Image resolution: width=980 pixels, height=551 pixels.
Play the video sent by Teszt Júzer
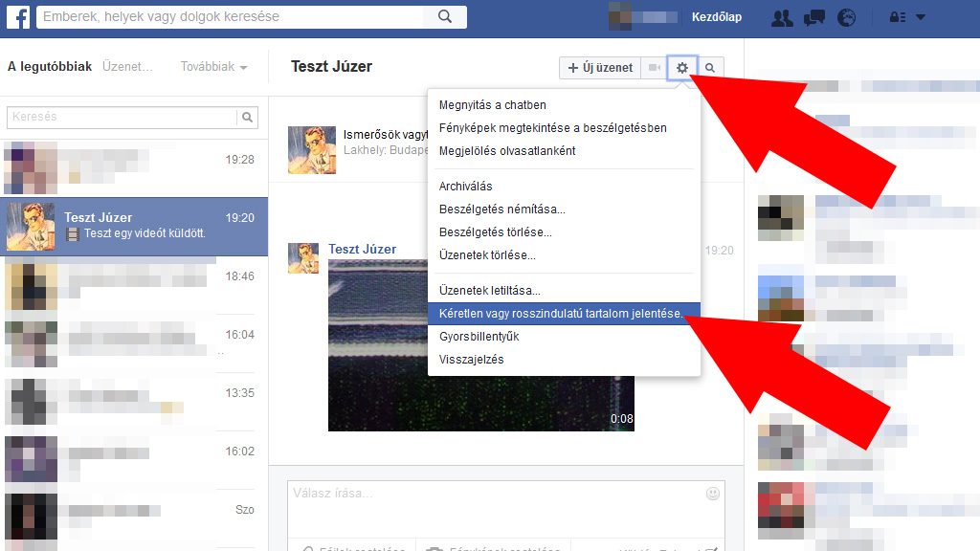pyautogui.click(x=480, y=344)
